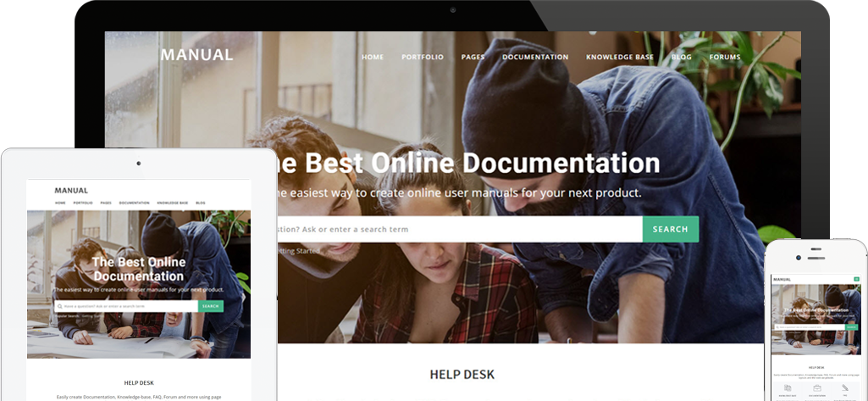Focus the desktop search term input field
Viewport: 868px width, 401px height.
click(457, 229)
